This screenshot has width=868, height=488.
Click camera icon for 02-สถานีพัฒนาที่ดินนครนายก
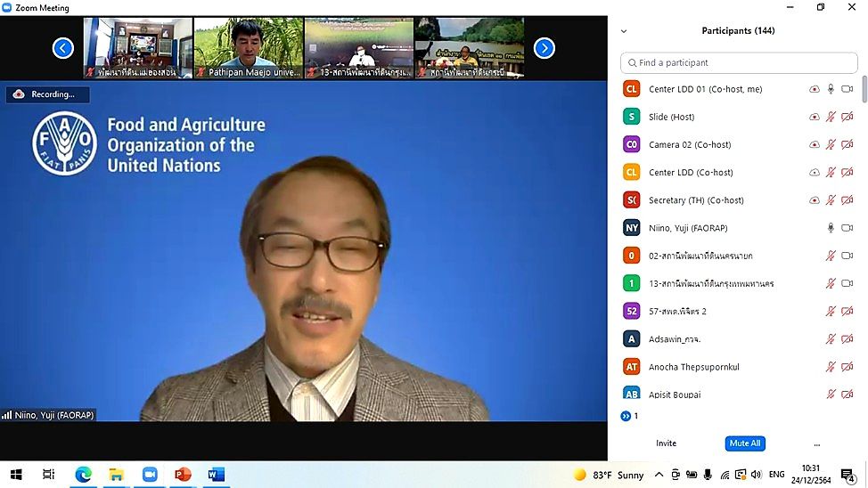[x=847, y=256]
